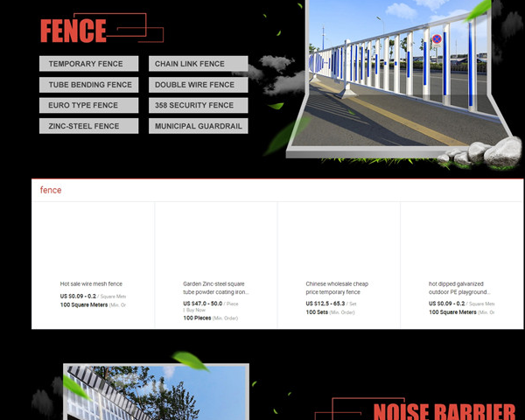
Task: Click the red "fence" section heading
Action: point(51,190)
